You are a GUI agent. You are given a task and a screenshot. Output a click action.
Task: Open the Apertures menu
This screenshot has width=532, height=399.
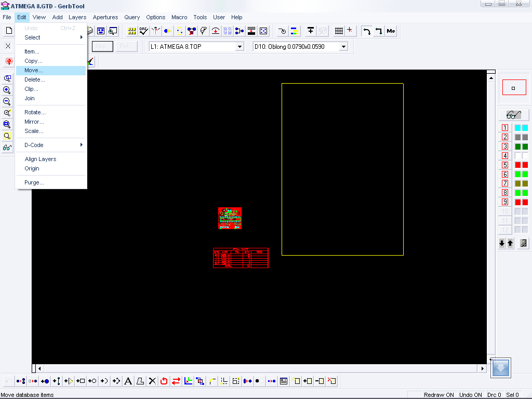point(105,17)
